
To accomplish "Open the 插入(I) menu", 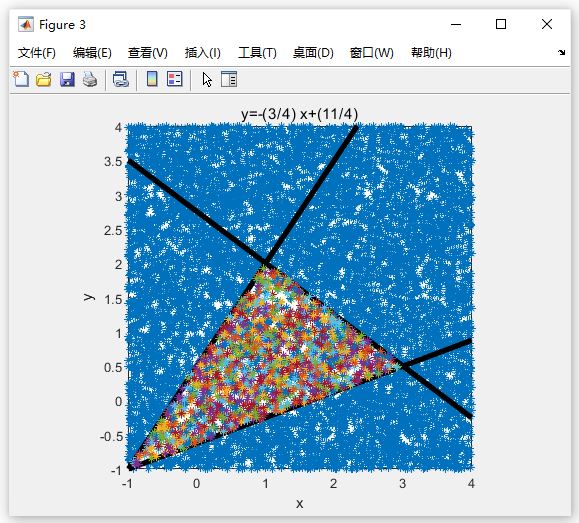I will coord(202,53).
